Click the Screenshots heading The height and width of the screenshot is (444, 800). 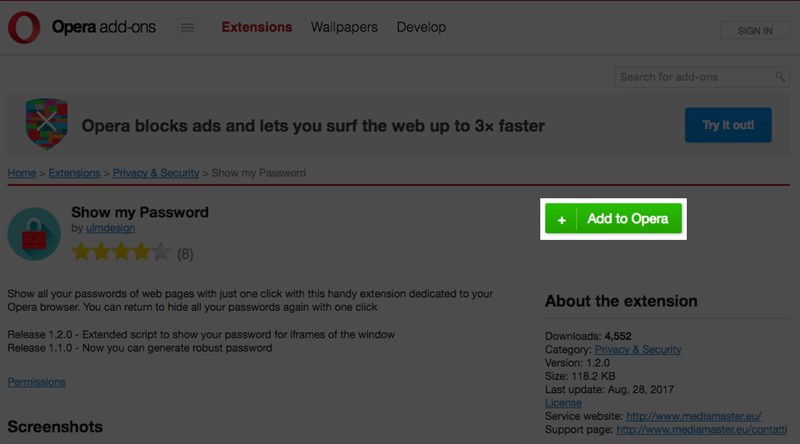coord(55,427)
